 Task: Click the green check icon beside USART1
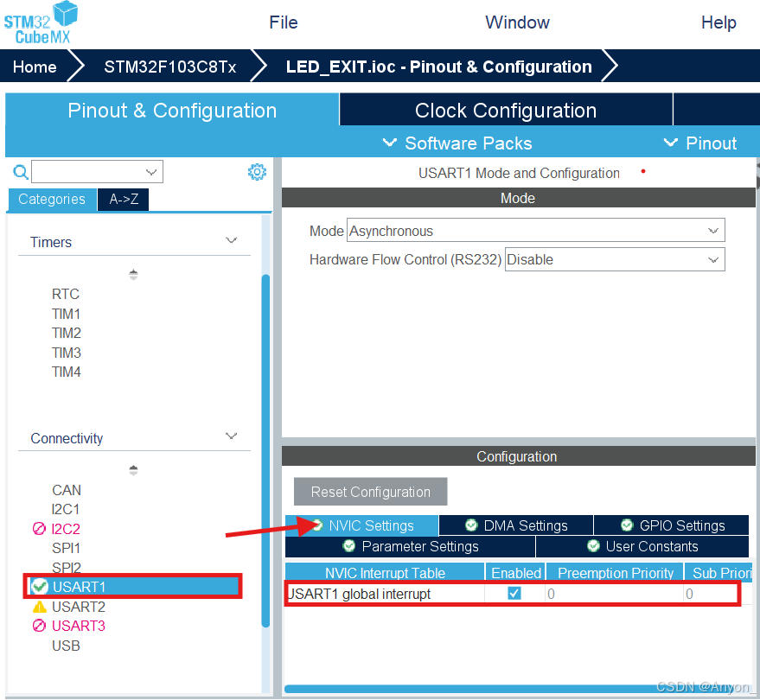(39, 587)
